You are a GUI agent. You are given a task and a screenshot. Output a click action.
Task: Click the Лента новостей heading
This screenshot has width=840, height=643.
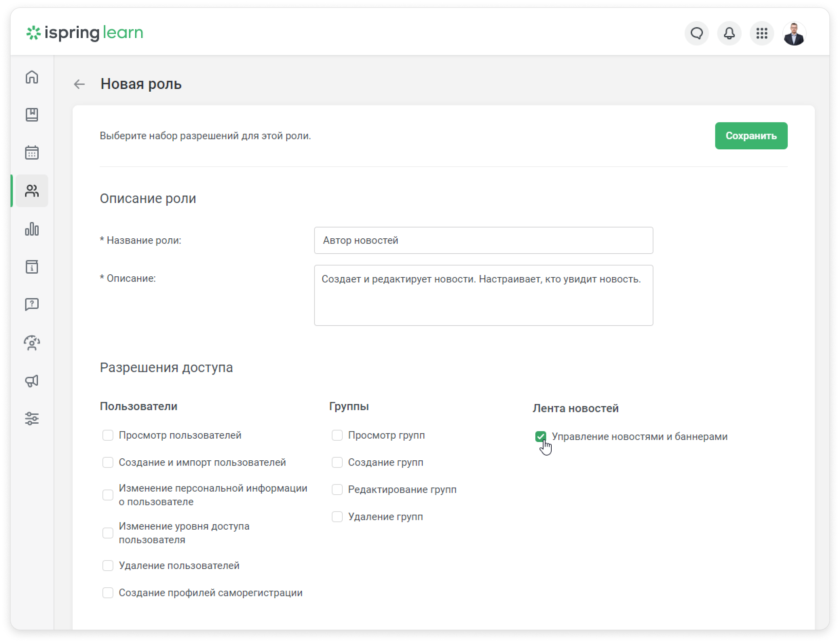click(575, 408)
